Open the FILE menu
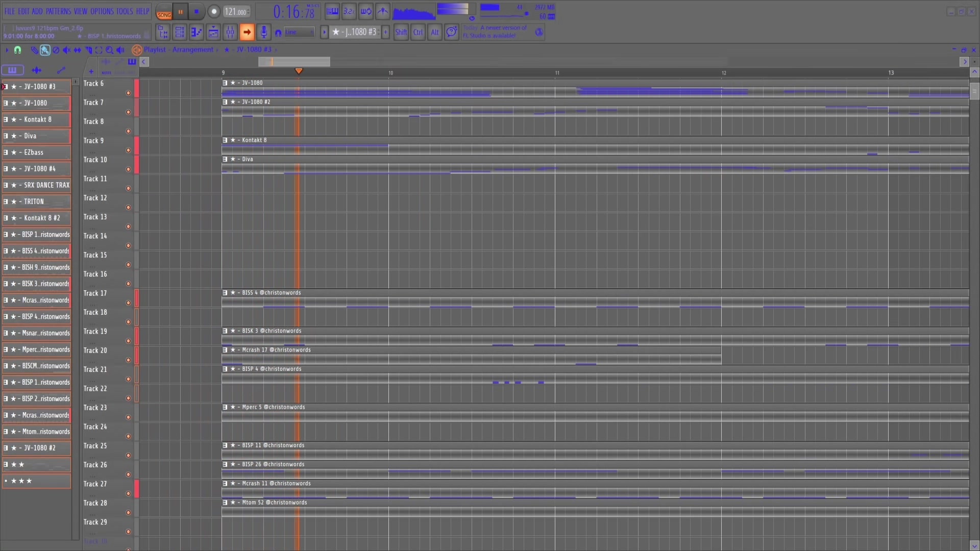 tap(10, 11)
